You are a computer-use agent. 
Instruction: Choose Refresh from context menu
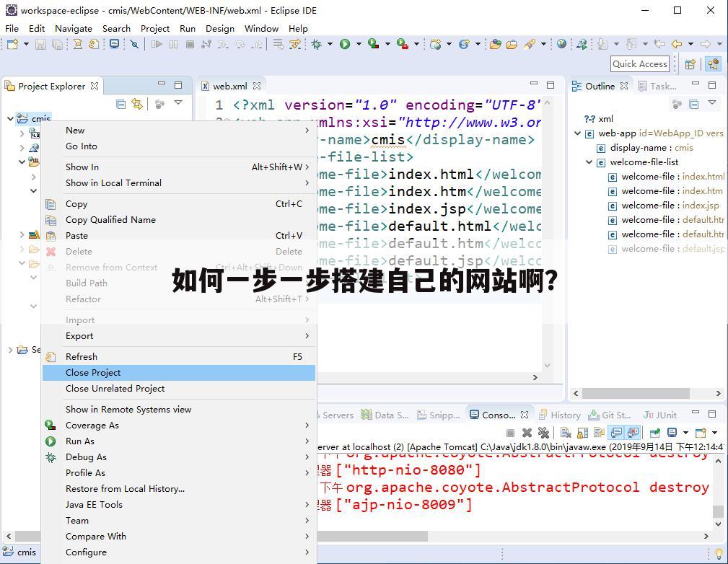pyautogui.click(x=179, y=356)
